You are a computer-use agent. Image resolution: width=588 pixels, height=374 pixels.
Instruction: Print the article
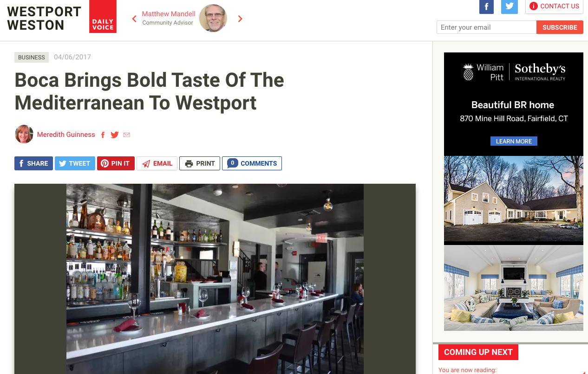(x=200, y=163)
